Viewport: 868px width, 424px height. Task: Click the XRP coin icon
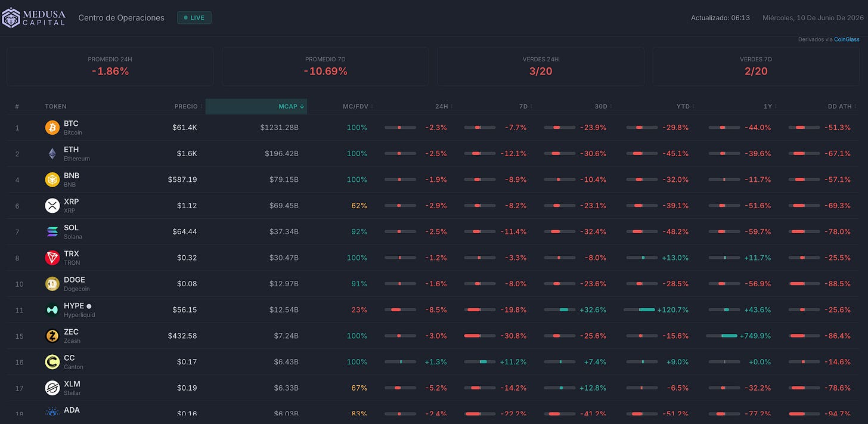[52, 206]
